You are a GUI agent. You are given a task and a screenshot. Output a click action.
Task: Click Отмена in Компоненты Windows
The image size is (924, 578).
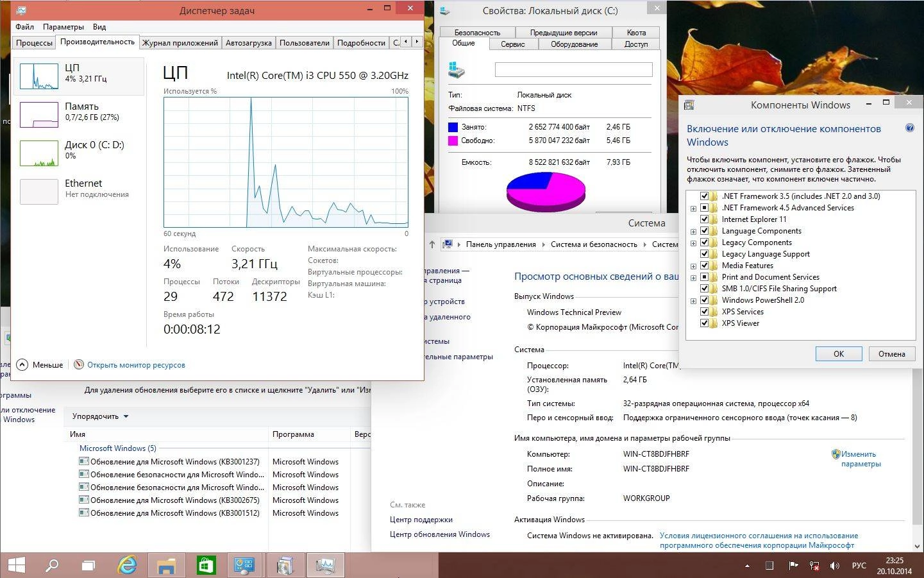[x=892, y=354]
